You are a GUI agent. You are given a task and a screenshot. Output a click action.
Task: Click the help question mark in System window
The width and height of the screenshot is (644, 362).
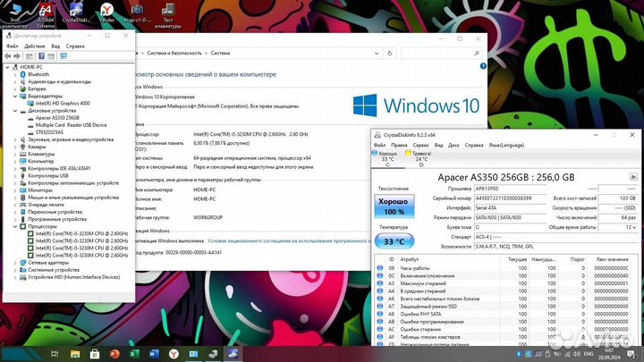483,66
